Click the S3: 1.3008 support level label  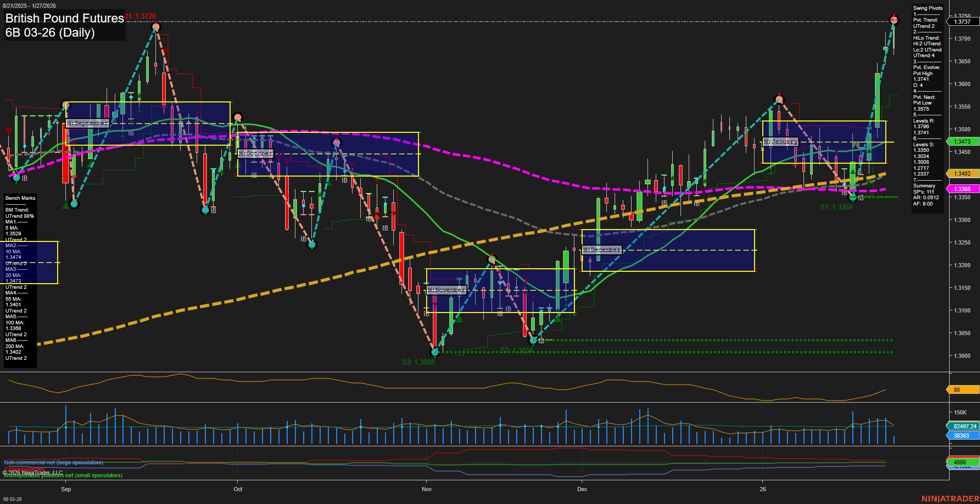[x=418, y=361]
